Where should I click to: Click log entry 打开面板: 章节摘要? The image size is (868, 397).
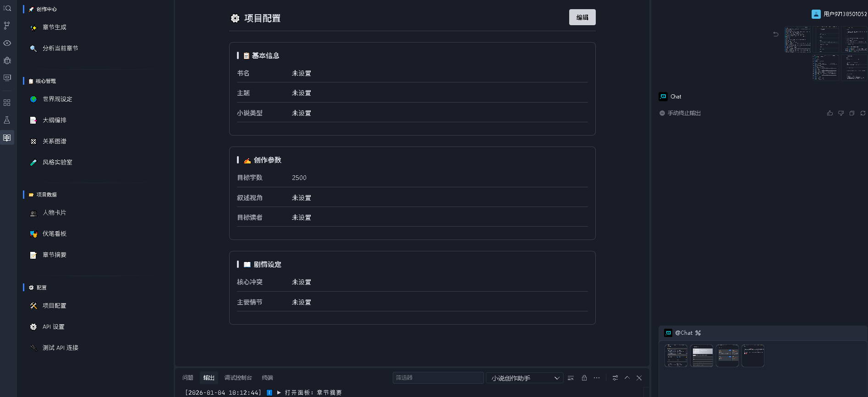click(x=313, y=392)
